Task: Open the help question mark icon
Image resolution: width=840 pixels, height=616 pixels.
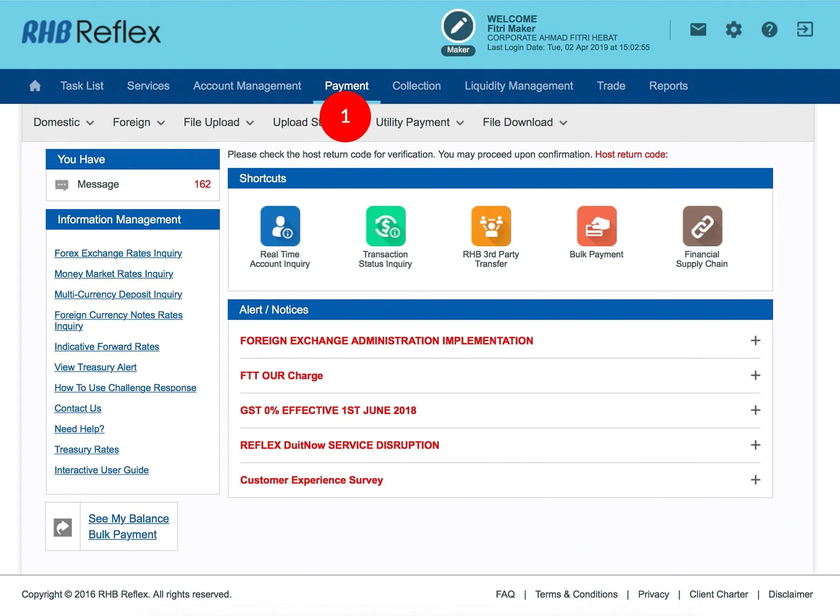Action: pos(769,30)
